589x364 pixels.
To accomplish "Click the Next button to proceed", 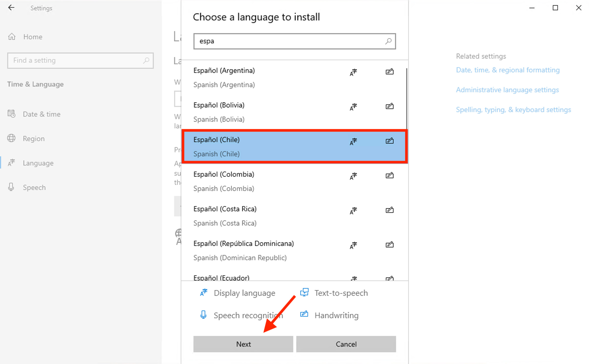I will [x=243, y=344].
